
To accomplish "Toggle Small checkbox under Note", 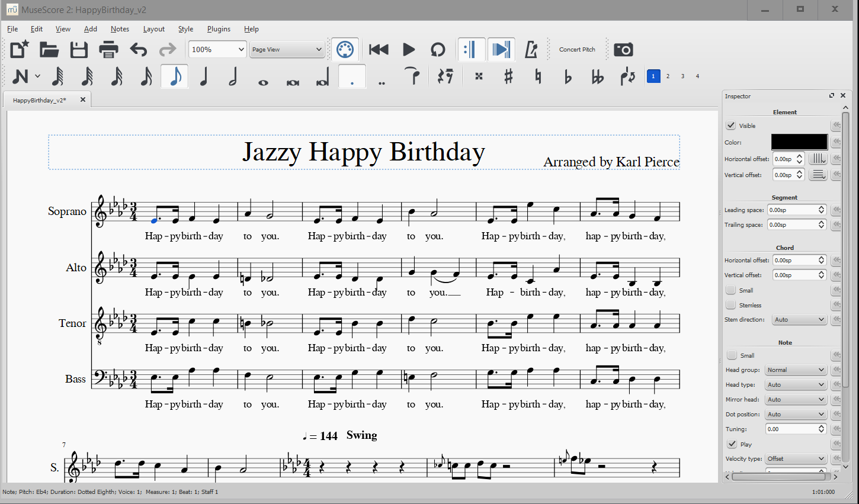I will [732, 355].
